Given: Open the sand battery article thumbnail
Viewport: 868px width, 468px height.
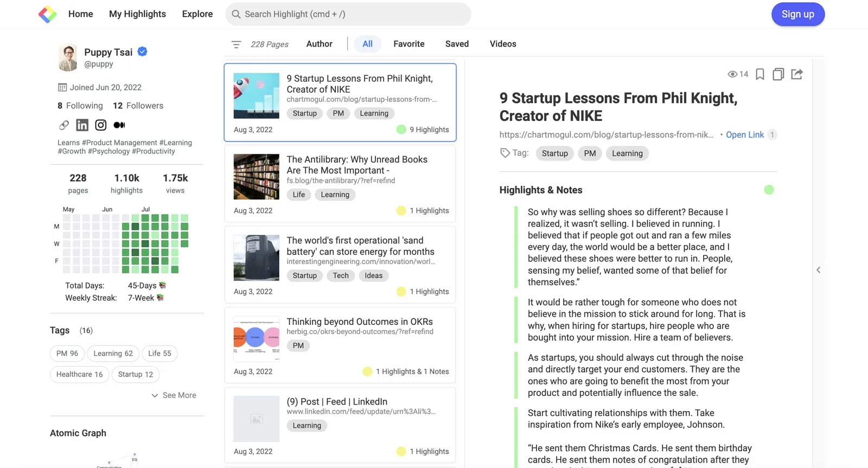Looking at the screenshot, I should point(256,258).
